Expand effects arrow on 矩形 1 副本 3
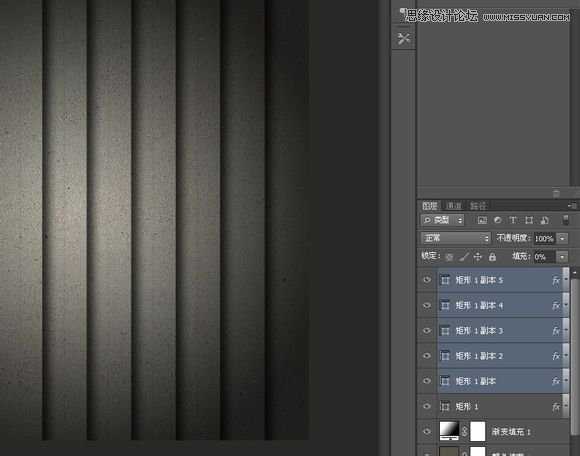The image size is (580, 456). point(566,331)
